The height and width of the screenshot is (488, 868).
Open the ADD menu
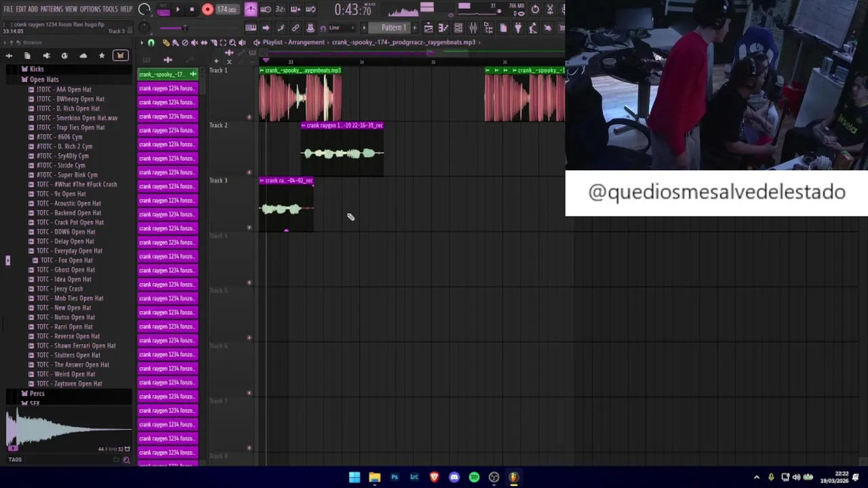(33, 9)
